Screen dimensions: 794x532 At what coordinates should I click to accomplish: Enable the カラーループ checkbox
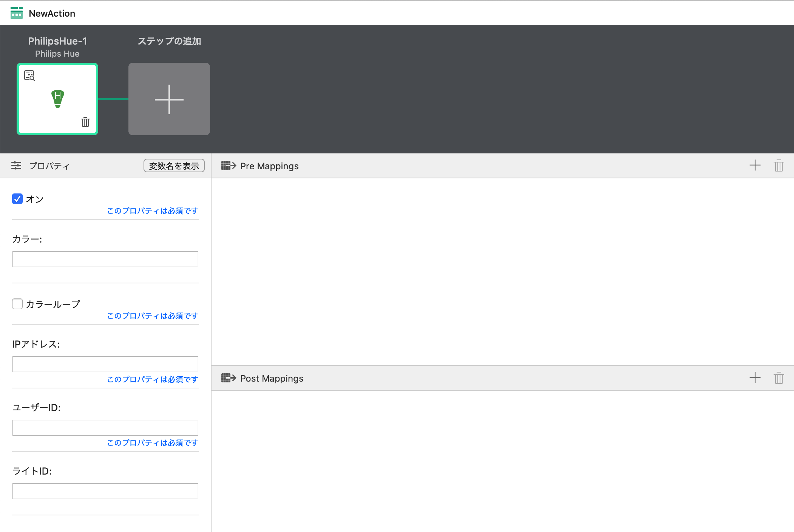pos(17,304)
